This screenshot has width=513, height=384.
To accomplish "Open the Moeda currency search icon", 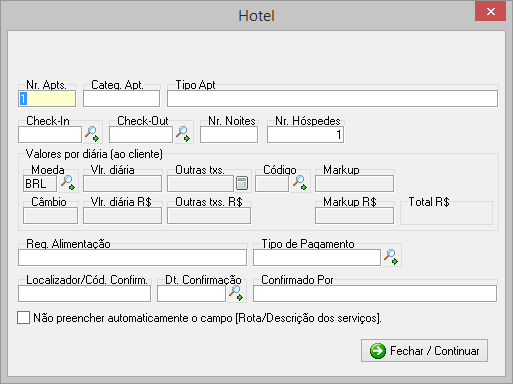I will click(68, 183).
